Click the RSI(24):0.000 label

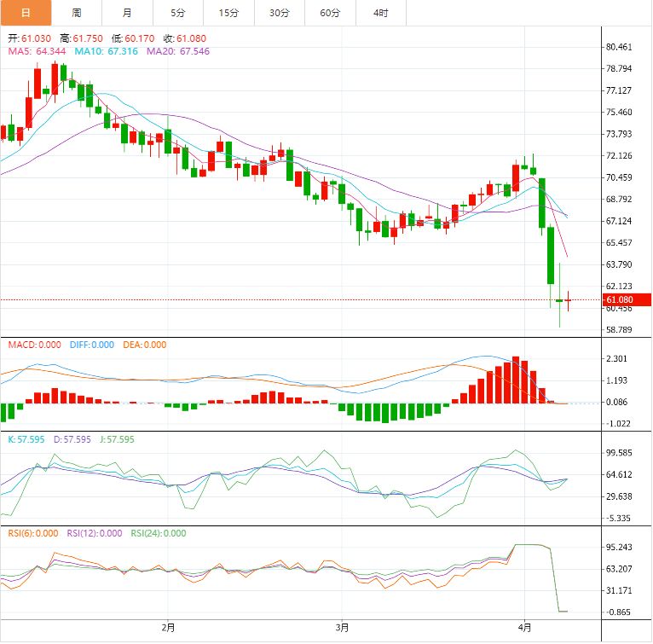point(159,533)
